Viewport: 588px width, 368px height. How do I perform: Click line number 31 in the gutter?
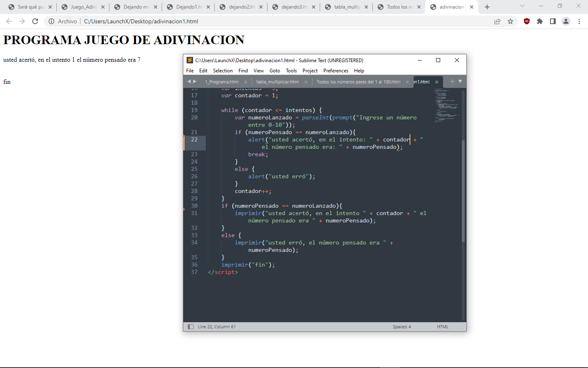click(x=194, y=213)
